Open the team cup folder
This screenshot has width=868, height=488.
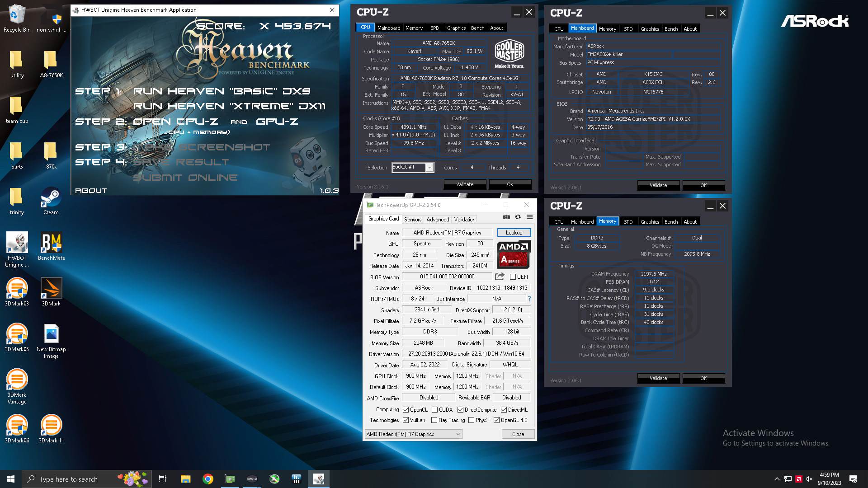(x=17, y=110)
